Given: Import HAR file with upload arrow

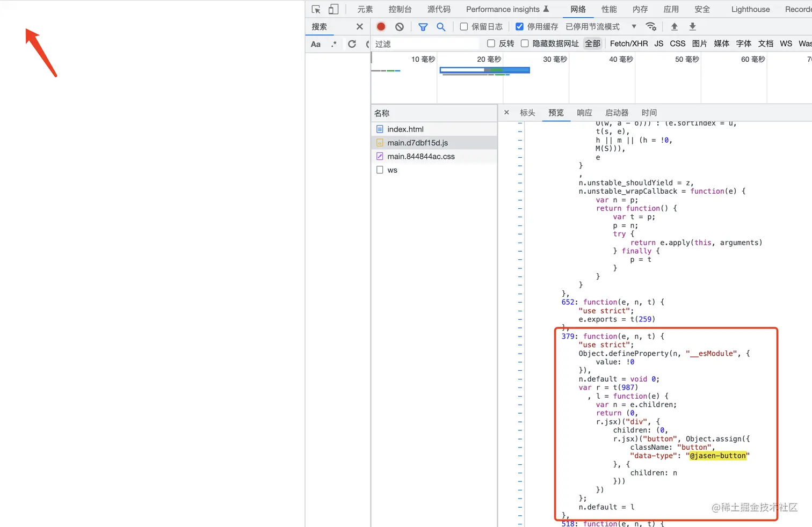Looking at the screenshot, I should (x=674, y=26).
